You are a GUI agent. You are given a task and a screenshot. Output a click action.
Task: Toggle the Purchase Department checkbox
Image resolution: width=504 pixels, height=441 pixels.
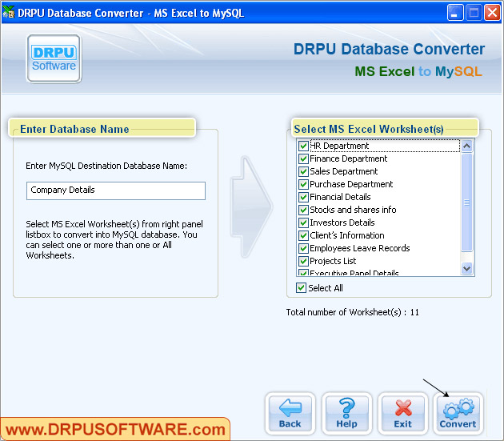303,184
